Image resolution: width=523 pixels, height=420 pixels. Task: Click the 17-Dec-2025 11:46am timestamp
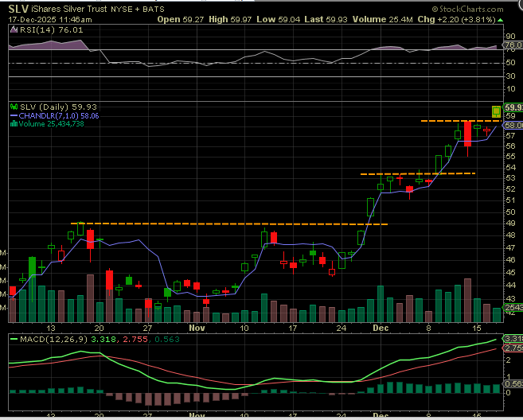[50, 19]
